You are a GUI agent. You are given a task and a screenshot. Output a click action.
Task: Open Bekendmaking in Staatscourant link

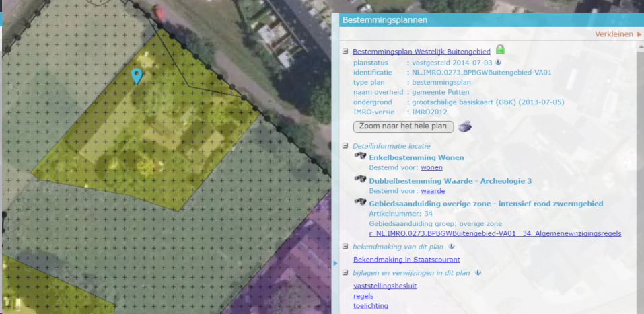point(406,260)
